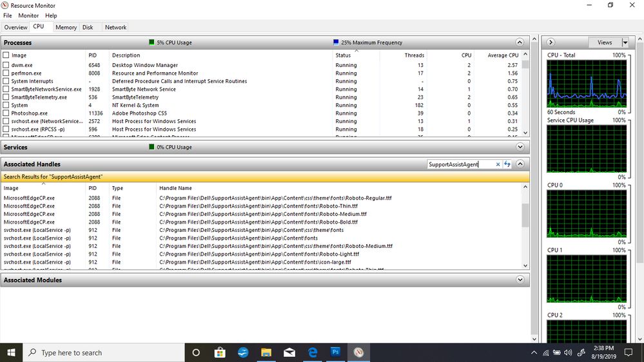Tick the Photoshop.exe process checkbox
This screenshot has height=362, width=644.
(x=6, y=113)
